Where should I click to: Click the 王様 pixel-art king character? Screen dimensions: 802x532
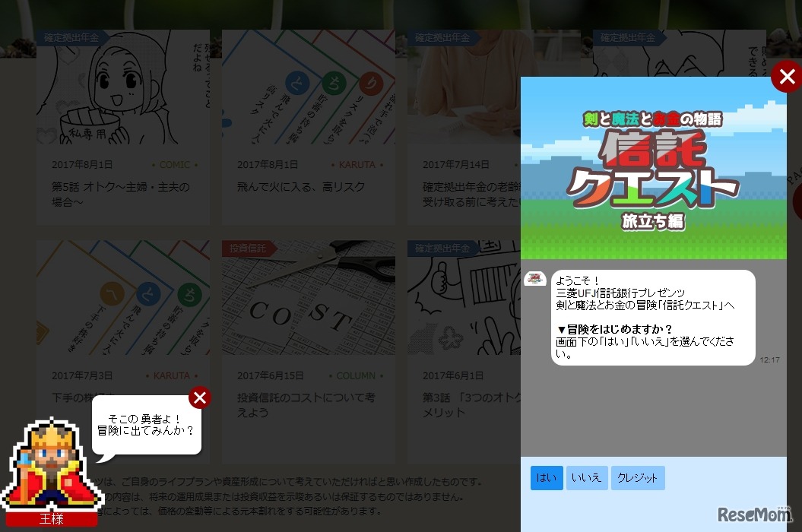pos(51,464)
